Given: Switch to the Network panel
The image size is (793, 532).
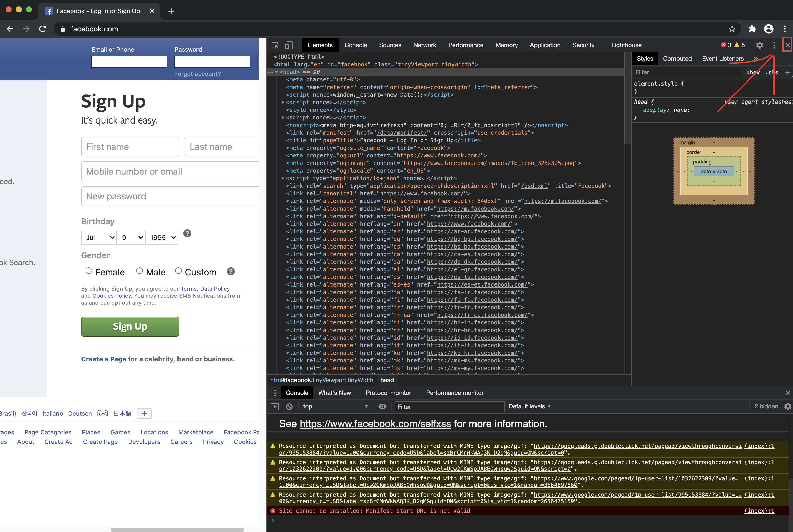Looking at the screenshot, I should pyautogui.click(x=425, y=45).
